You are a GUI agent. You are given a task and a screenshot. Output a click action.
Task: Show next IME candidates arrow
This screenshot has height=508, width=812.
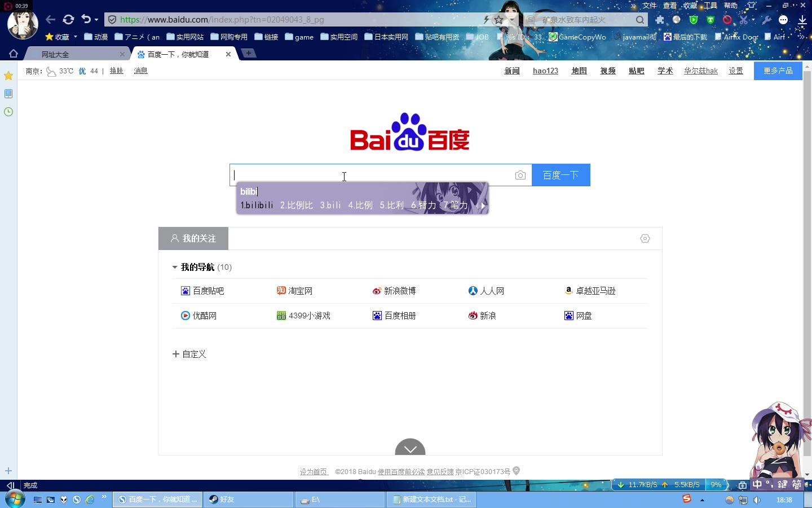coord(483,205)
